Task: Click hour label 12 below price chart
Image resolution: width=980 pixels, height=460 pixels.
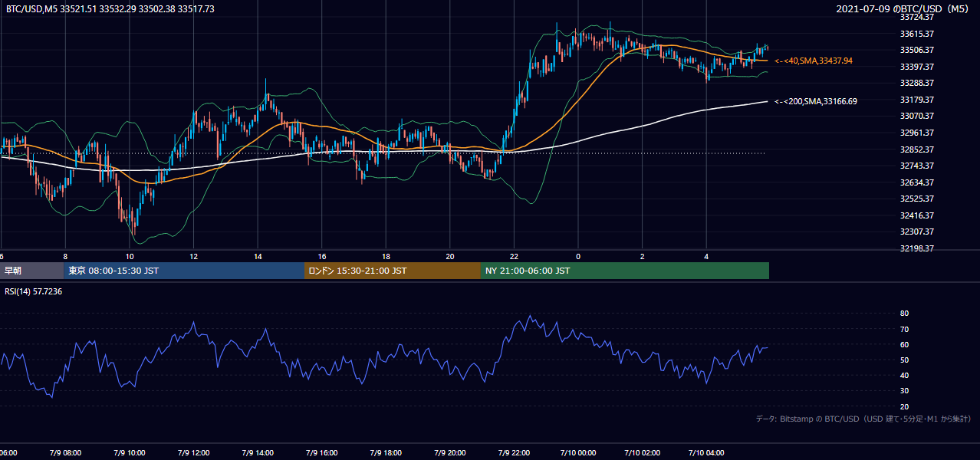Action: 193,256
